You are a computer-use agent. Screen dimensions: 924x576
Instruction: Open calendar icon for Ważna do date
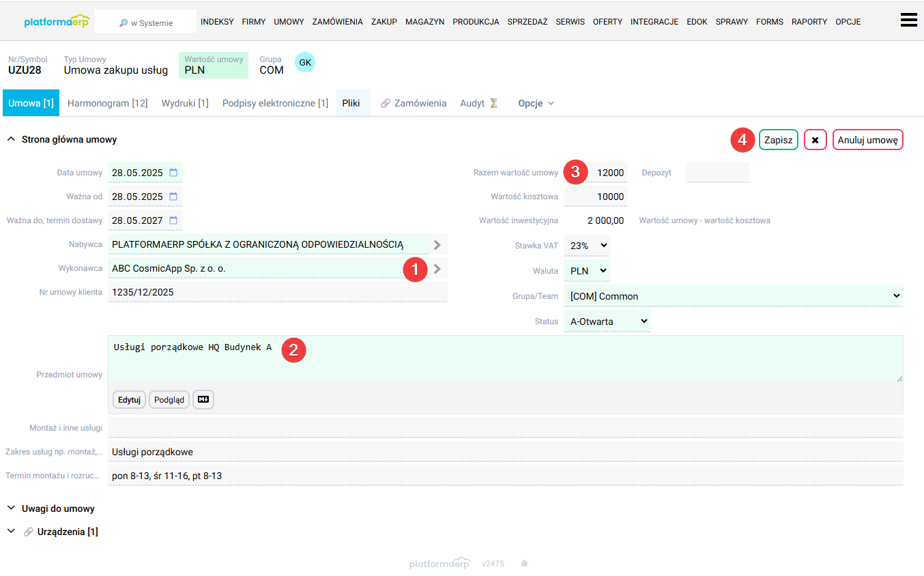tap(173, 220)
